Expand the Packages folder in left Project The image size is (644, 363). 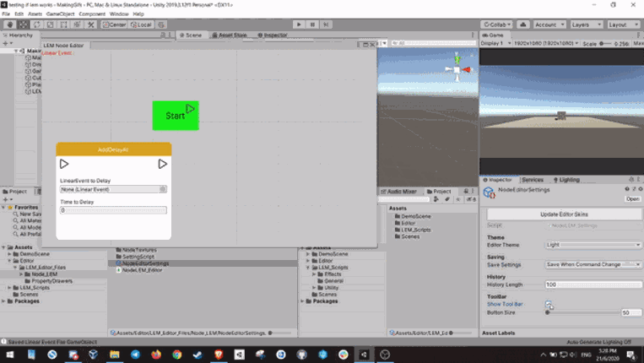[x=3, y=301]
